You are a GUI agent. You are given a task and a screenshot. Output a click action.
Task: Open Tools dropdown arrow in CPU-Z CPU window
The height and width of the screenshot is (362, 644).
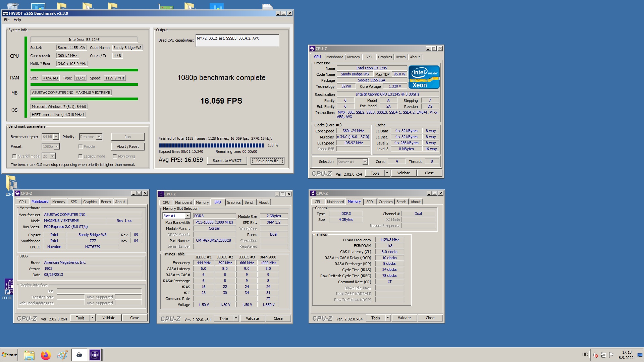click(x=387, y=173)
